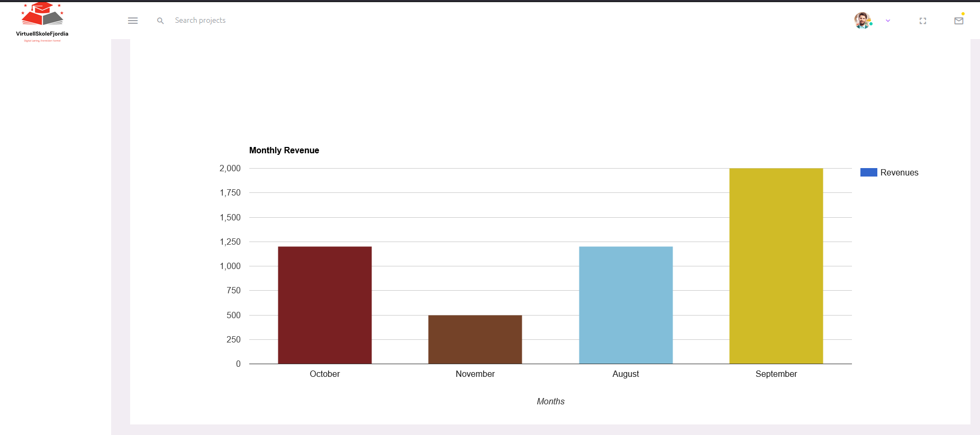The image size is (980, 435).
Task: Click the VirtuellSkoleFjordia brand name text
Action: [42, 34]
